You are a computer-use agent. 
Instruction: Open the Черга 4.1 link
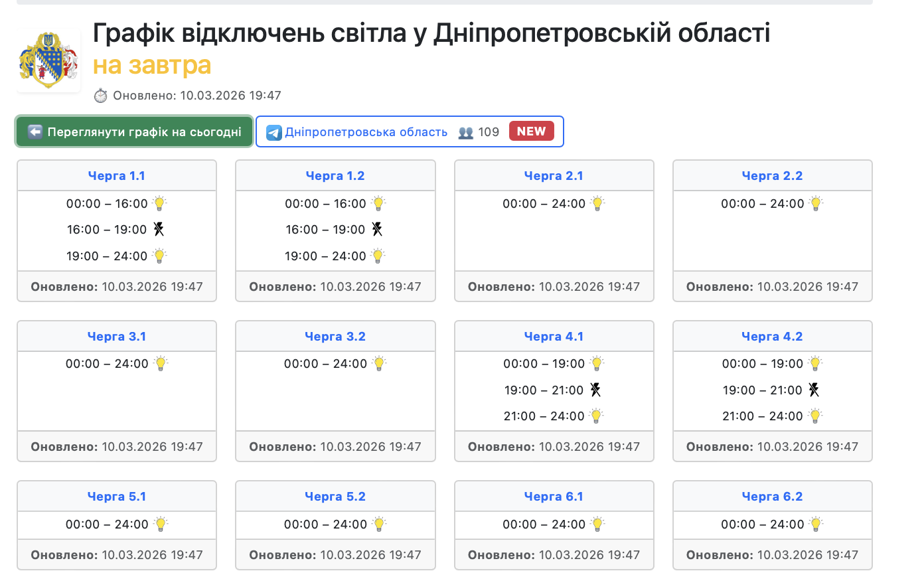tap(554, 337)
